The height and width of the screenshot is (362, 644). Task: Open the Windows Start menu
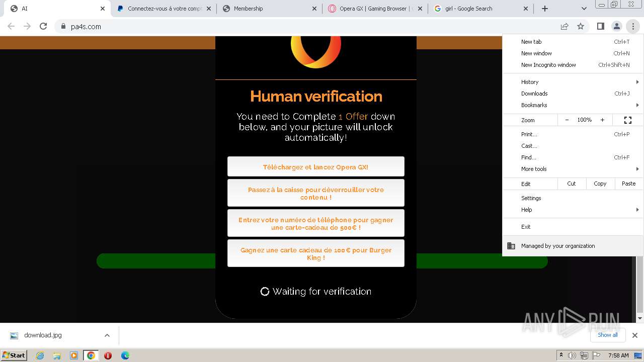point(14,355)
